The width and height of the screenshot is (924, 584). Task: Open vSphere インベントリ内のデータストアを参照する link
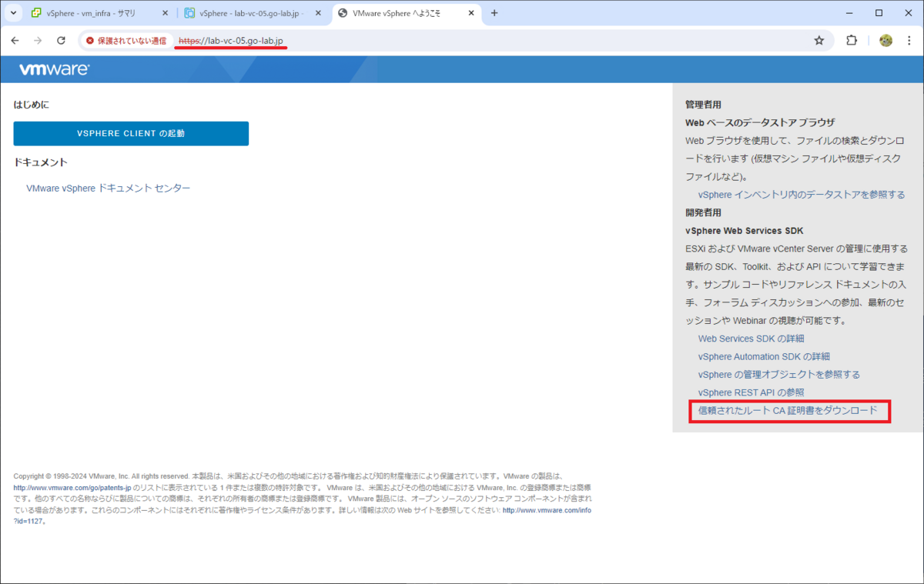802,195
